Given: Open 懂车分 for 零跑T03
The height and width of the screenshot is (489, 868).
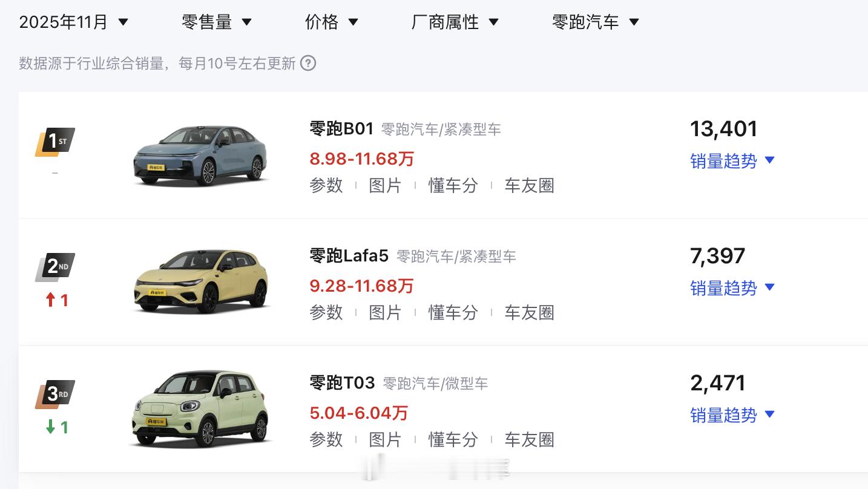Looking at the screenshot, I should (453, 440).
